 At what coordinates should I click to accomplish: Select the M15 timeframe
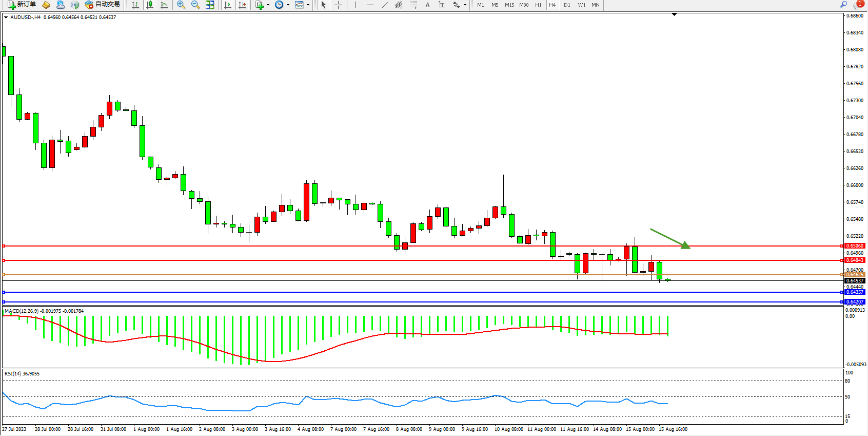[509, 5]
